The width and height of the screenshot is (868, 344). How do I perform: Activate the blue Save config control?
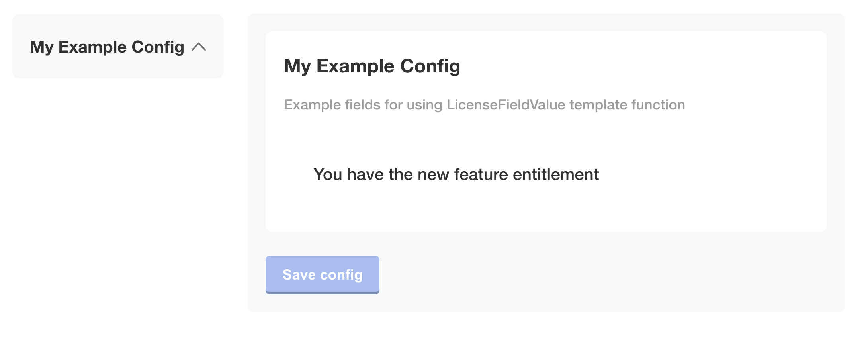[322, 274]
